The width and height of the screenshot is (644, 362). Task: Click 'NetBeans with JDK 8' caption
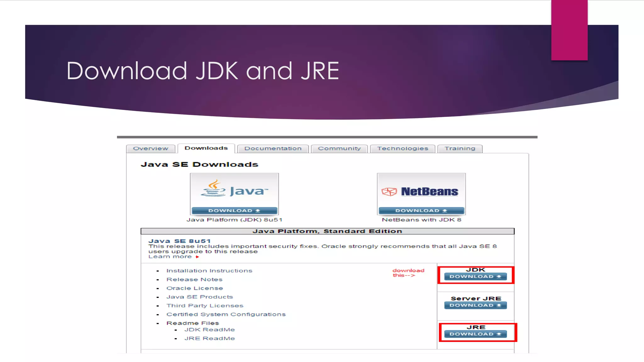[421, 220]
